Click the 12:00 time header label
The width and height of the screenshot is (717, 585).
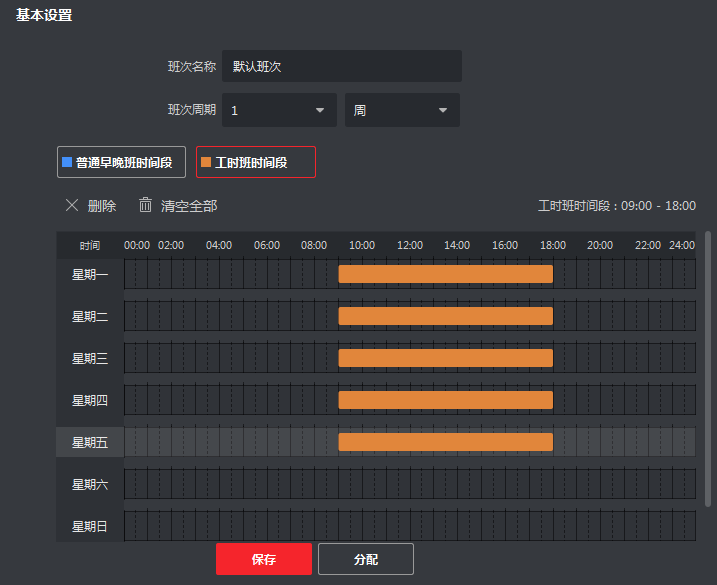(x=410, y=246)
